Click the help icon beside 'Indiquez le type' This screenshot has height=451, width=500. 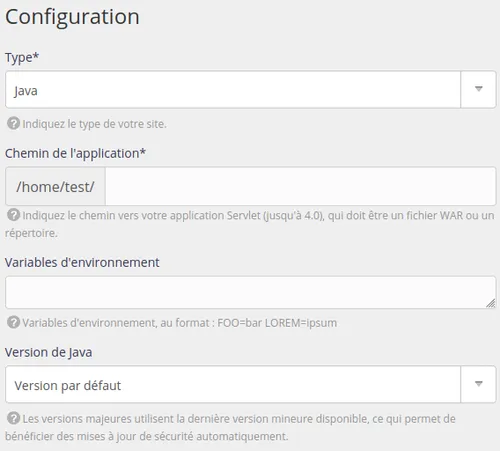coord(13,124)
